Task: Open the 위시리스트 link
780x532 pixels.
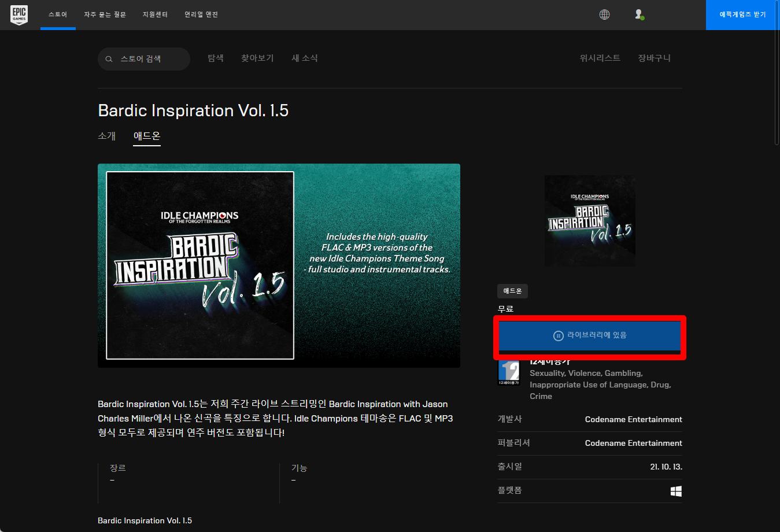Action: (x=600, y=58)
